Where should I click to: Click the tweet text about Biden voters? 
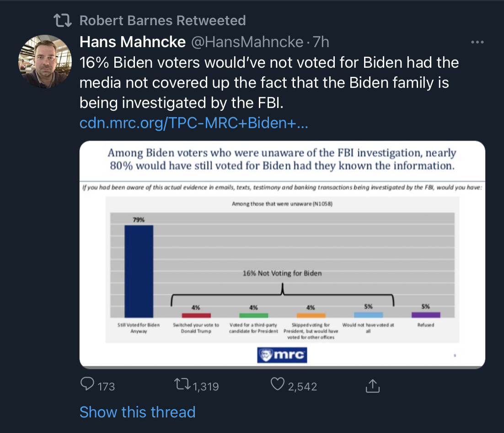[269, 83]
